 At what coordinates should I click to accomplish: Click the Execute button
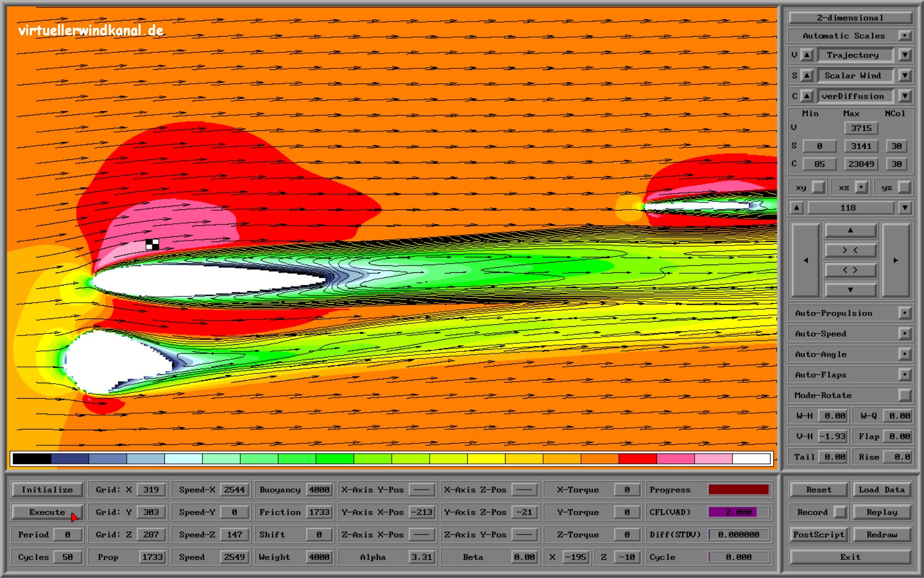[47, 512]
